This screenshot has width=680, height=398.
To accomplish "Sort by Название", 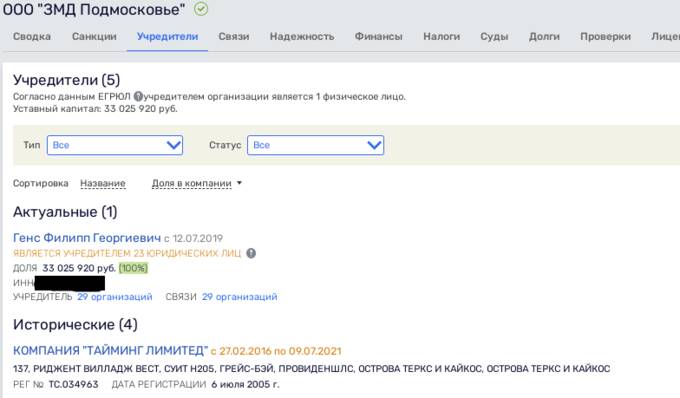I will click(103, 183).
